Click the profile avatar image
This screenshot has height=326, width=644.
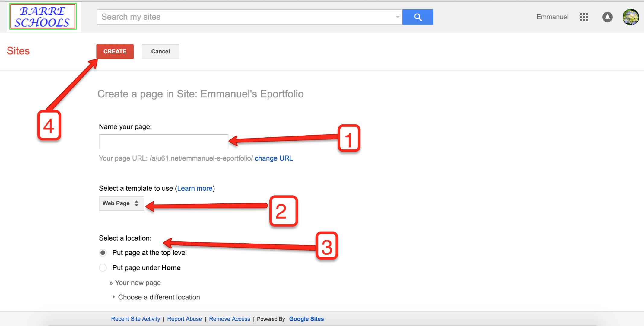coord(631,17)
